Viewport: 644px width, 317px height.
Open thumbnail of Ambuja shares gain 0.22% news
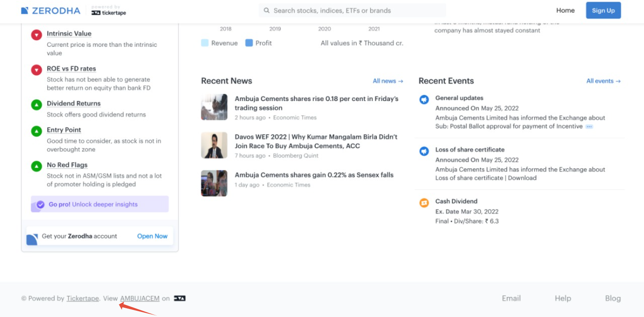[214, 183]
